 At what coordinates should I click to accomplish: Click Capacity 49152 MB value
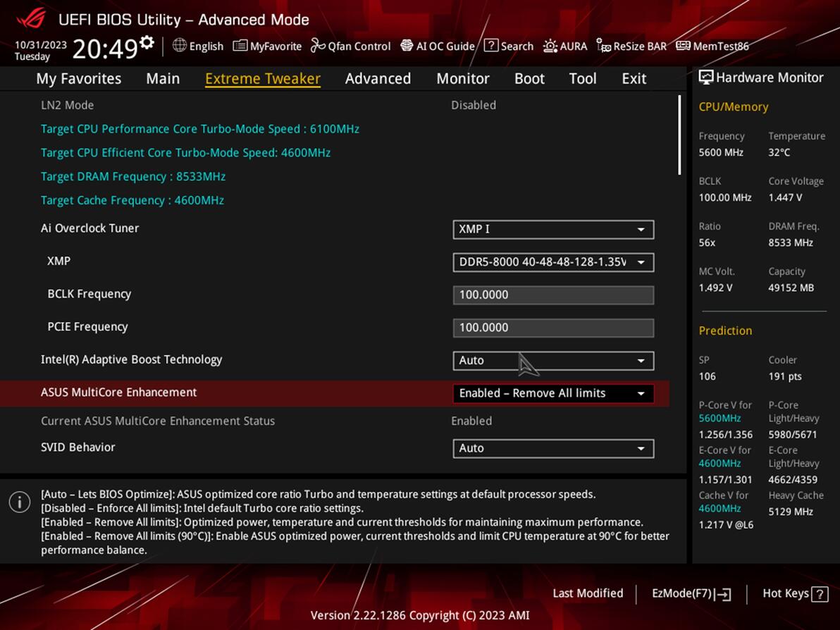(x=791, y=288)
